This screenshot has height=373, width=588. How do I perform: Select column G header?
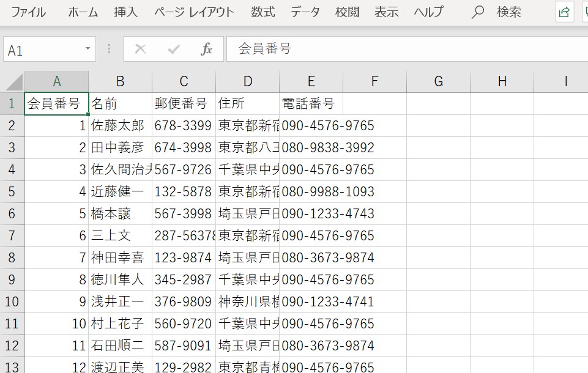coord(438,81)
